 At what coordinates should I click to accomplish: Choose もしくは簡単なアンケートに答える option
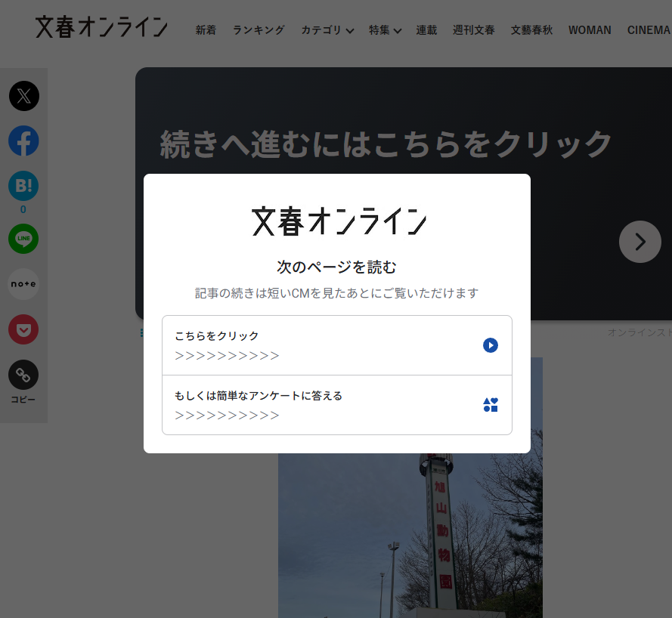337,405
